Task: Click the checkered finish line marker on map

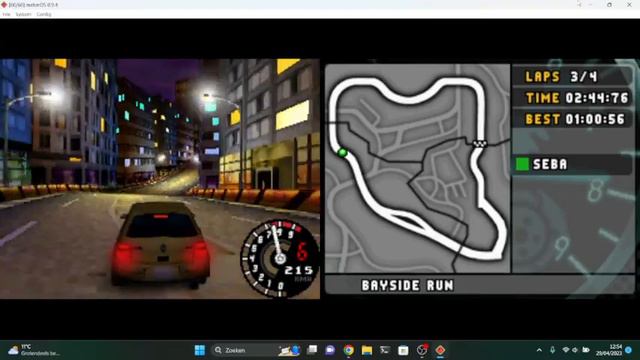Action: [480, 143]
